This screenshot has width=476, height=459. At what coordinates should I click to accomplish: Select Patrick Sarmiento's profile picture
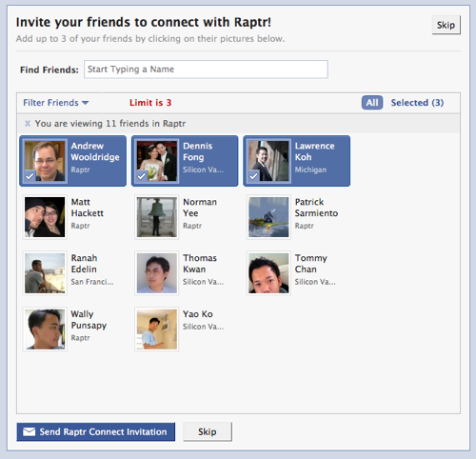point(268,217)
